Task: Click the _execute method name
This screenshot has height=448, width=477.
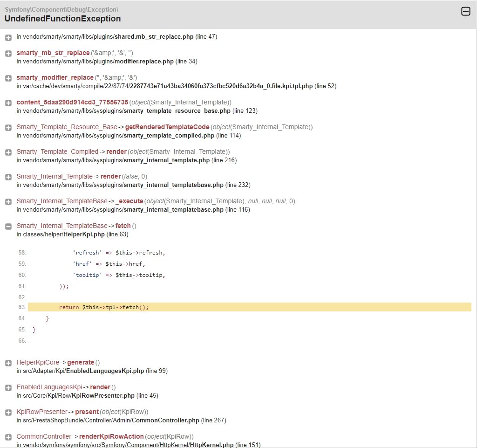Action: [x=129, y=201]
